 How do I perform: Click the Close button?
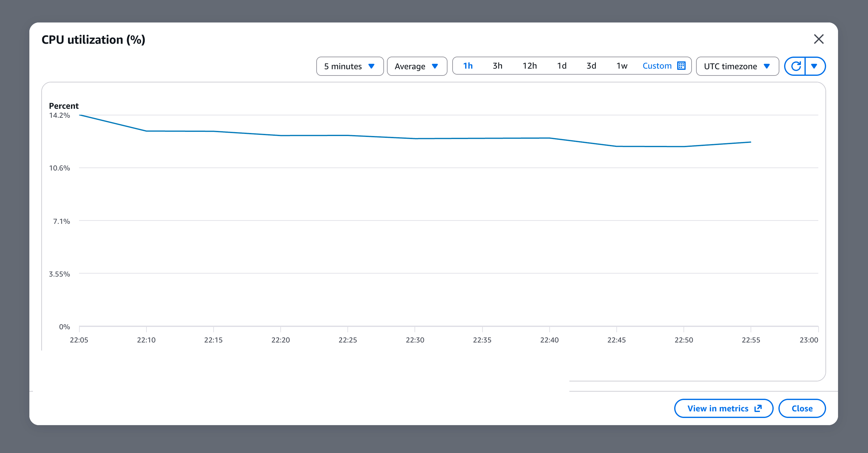[802, 408]
